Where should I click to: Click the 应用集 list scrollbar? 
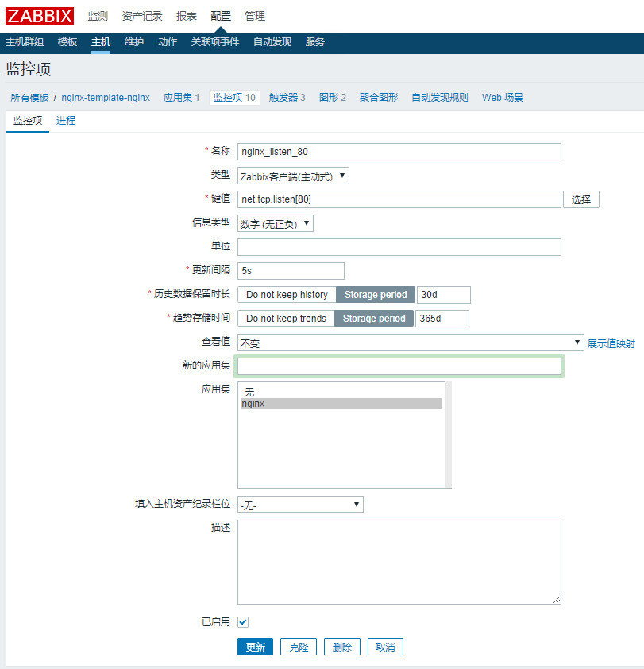pyautogui.click(x=448, y=435)
